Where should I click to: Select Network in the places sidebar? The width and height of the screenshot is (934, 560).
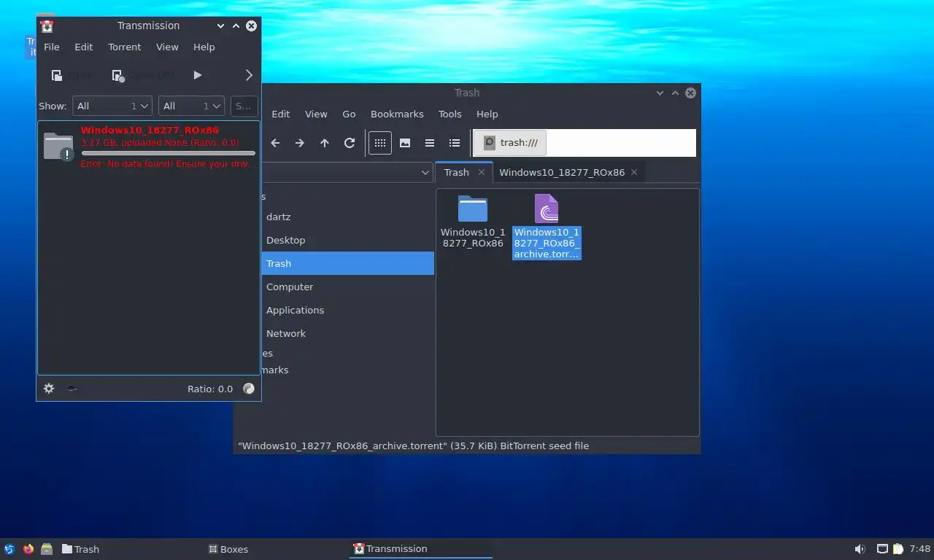pos(348,333)
